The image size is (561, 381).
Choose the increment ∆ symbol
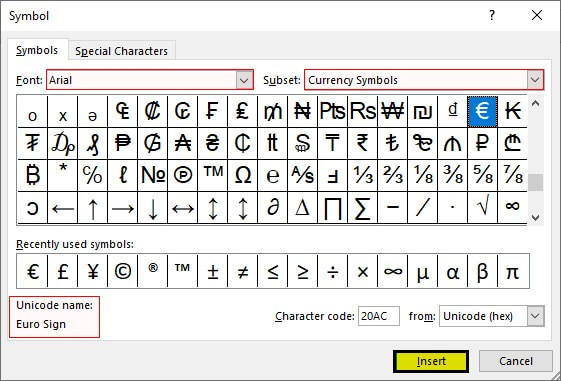[x=302, y=208]
